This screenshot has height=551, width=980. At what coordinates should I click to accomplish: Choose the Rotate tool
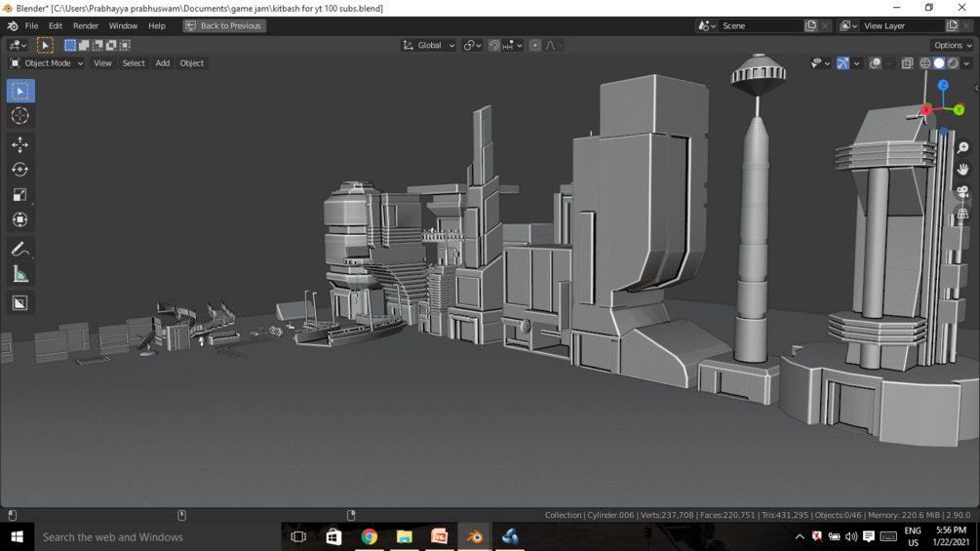point(20,170)
